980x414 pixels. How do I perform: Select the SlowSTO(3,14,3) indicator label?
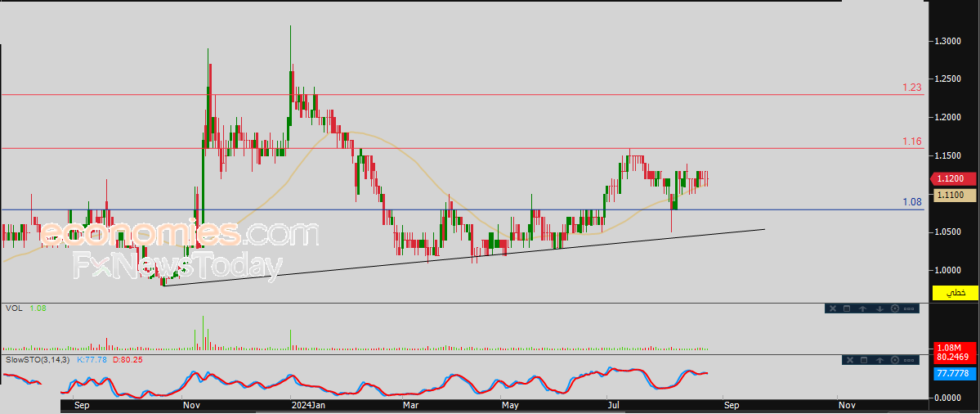pyautogui.click(x=38, y=360)
